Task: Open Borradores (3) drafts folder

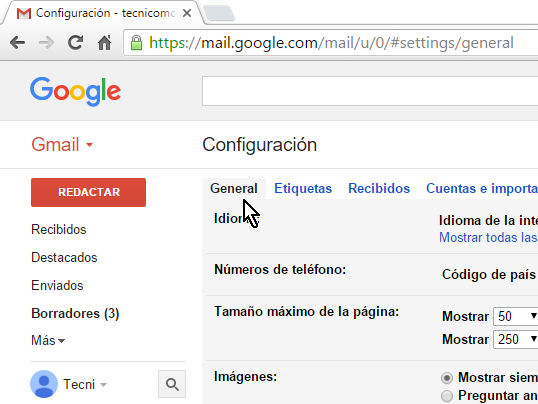Action: pyautogui.click(x=75, y=313)
